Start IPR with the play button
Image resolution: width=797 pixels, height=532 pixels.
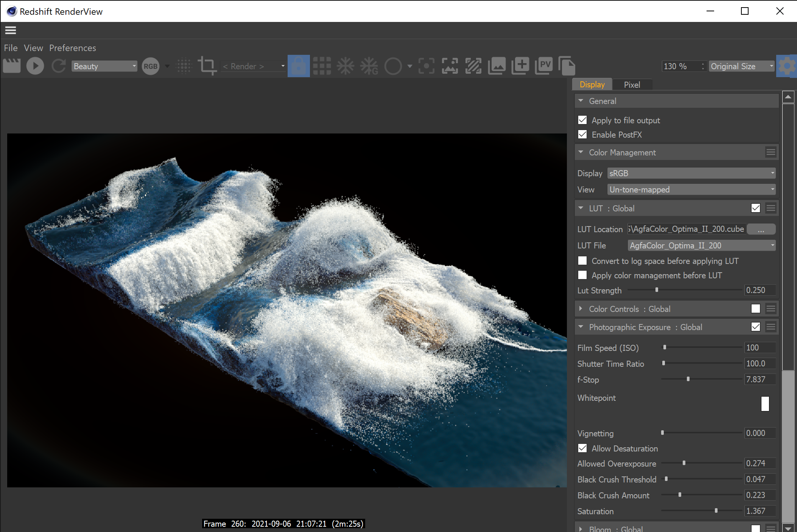coord(35,66)
